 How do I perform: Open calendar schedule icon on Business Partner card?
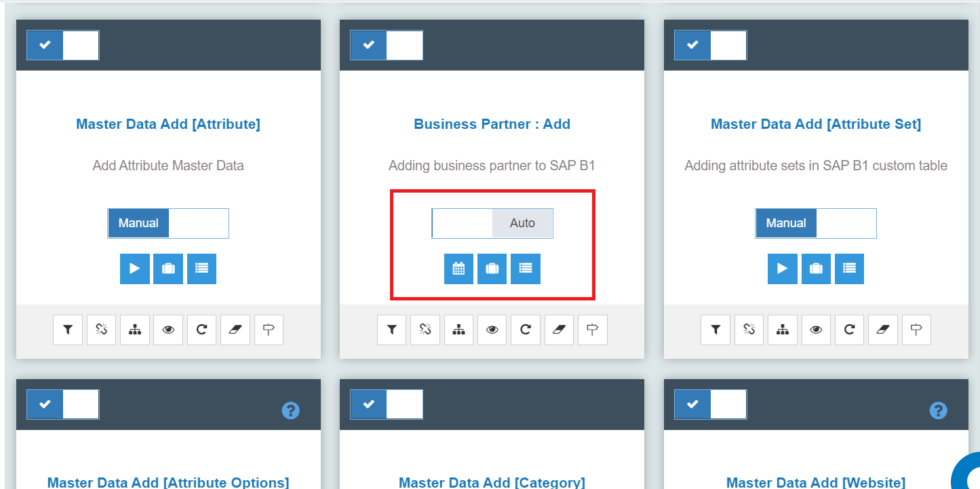coord(458,269)
